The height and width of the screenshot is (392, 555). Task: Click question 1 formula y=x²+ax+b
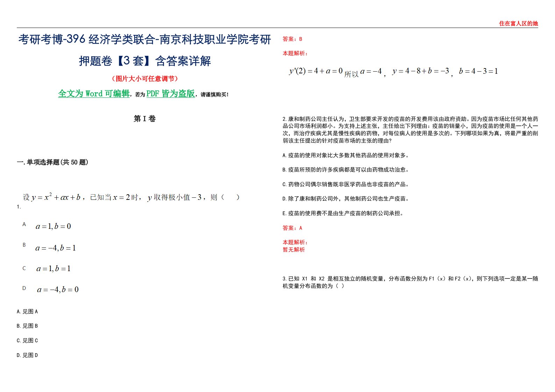tap(56, 197)
